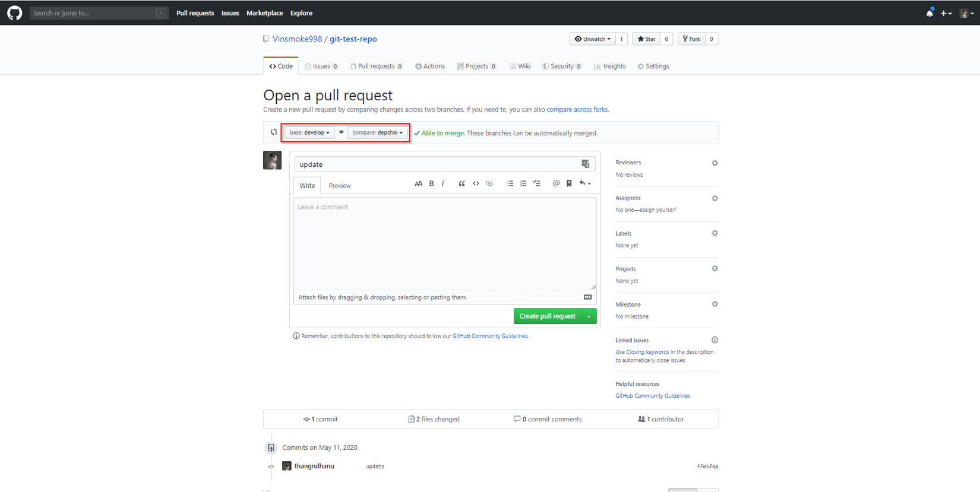Viewport: 980px width, 492px height.
Task: Switch to the Code tab
Action: [281, 66]
